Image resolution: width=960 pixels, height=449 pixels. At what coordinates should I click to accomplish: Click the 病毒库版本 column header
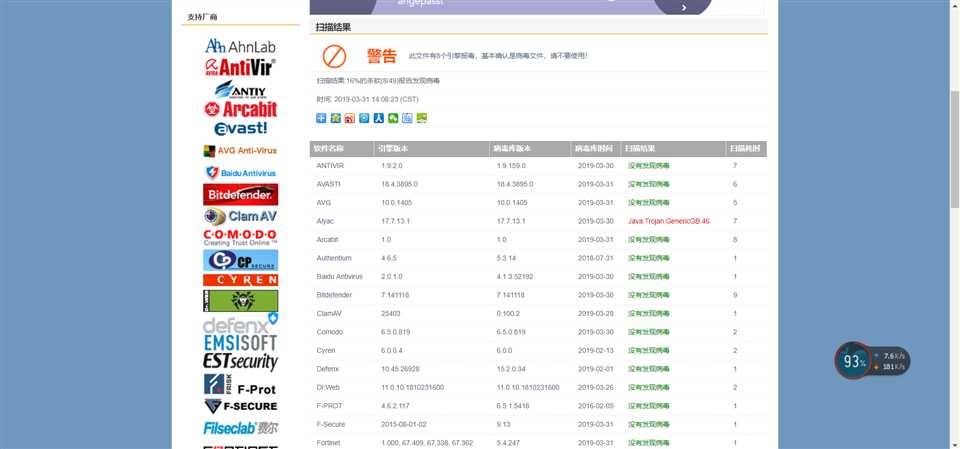530,149
